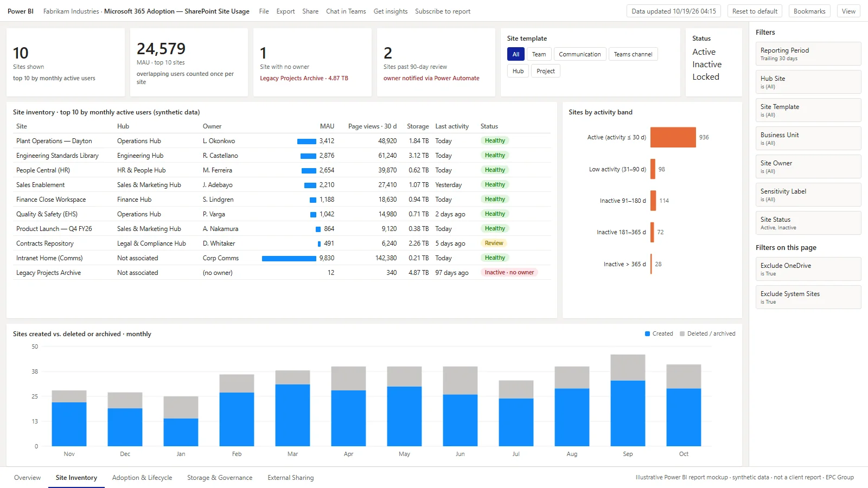Select the Active (activity ≤ 30 d) bar
Viewport: 868px width, 488px height.
point(673,137)
